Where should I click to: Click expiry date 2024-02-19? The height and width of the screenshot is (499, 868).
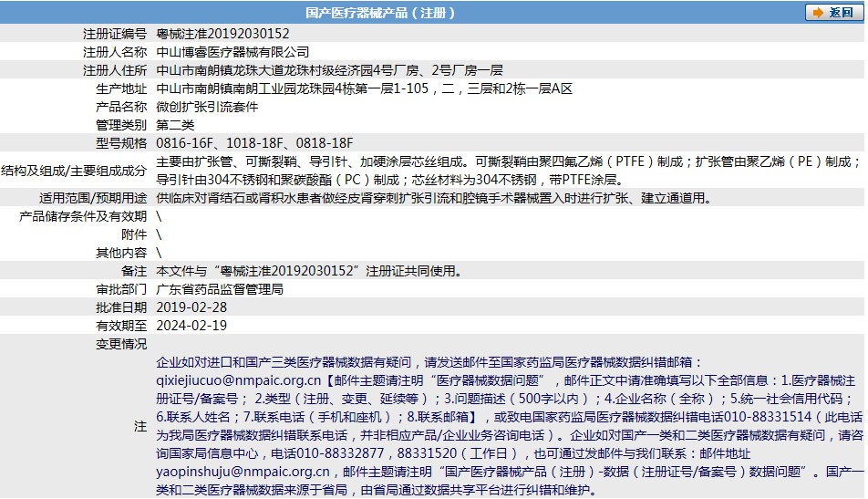click(191, 327)
